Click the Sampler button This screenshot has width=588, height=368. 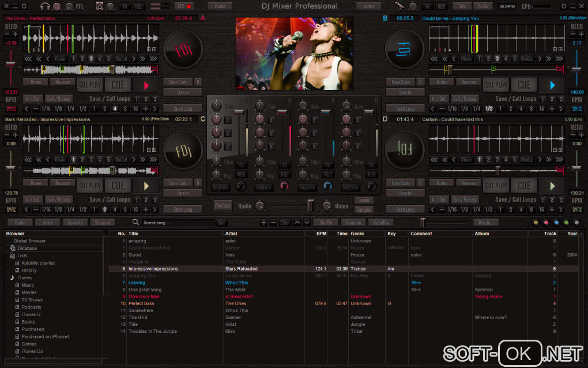pyautogui.click(x=364, y=210)
